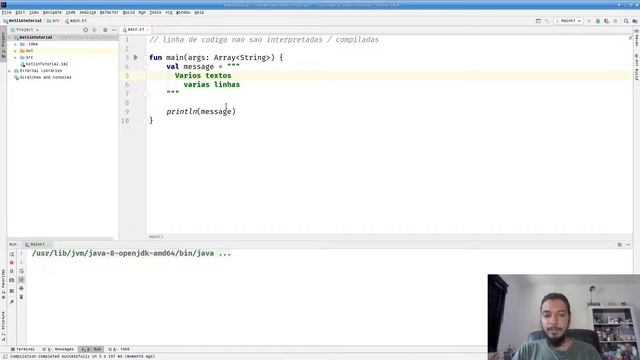Click the toolbar Run arrow next to MainKt
640x360 pixels.
589,21
